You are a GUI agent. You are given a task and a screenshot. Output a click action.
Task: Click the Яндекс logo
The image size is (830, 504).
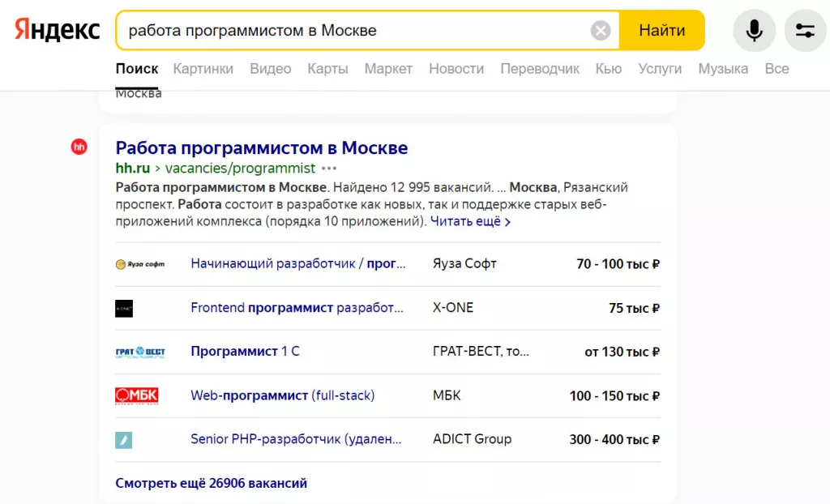[x=58, y=31]
